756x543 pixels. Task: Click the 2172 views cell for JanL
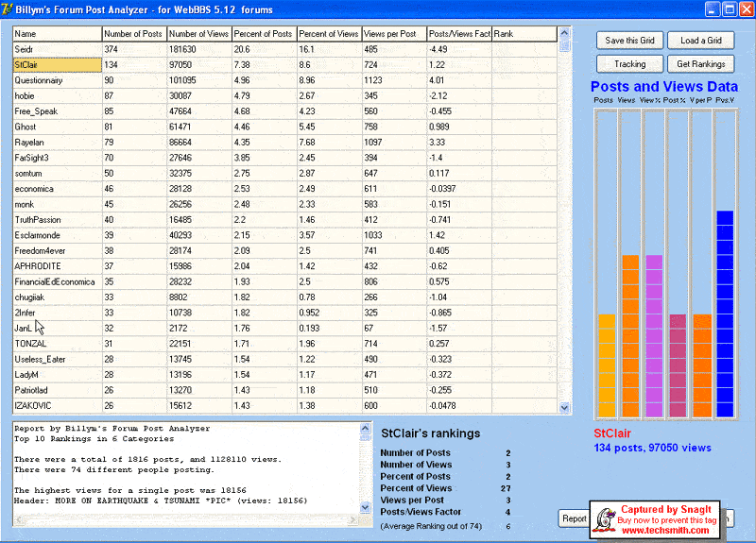pos(199,328)
